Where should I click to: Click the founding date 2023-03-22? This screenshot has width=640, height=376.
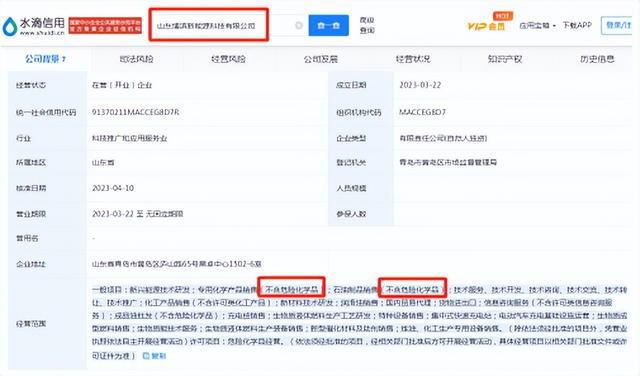pos(420,85)
